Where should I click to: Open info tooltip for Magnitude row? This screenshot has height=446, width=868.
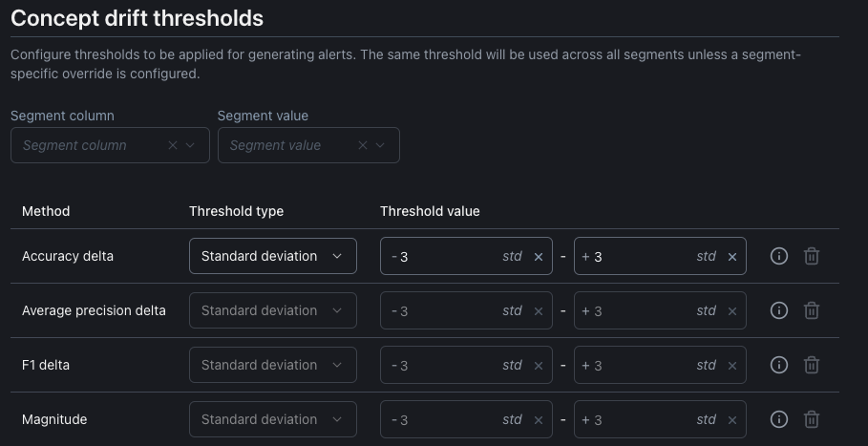[x=779, y=419]
